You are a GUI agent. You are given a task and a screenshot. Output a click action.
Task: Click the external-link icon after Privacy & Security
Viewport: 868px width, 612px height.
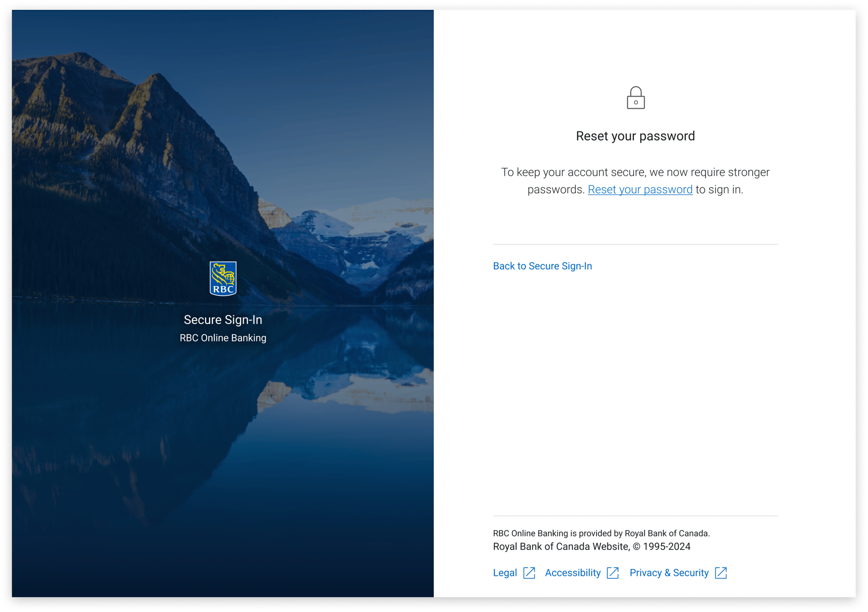pos(721,573)
